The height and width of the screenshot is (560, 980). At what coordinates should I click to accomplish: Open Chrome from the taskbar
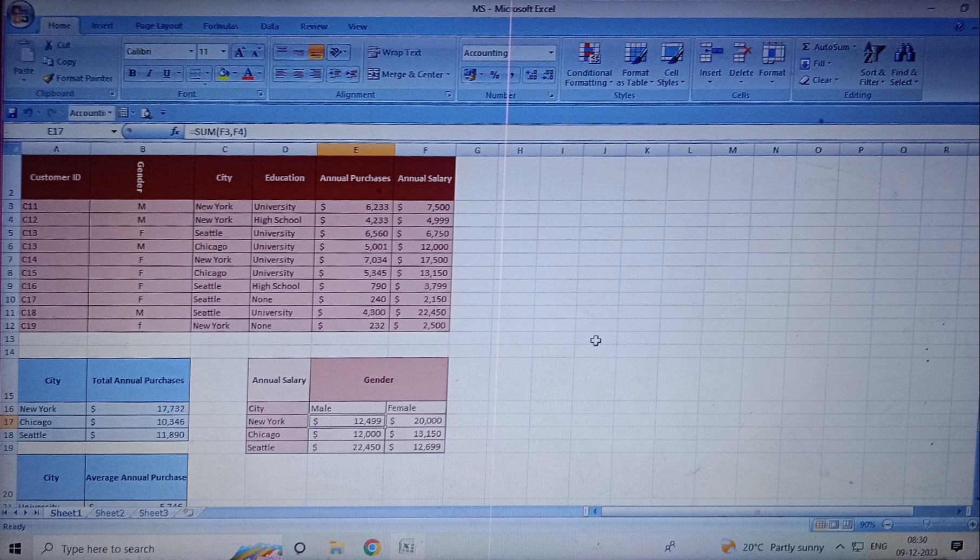371,548
